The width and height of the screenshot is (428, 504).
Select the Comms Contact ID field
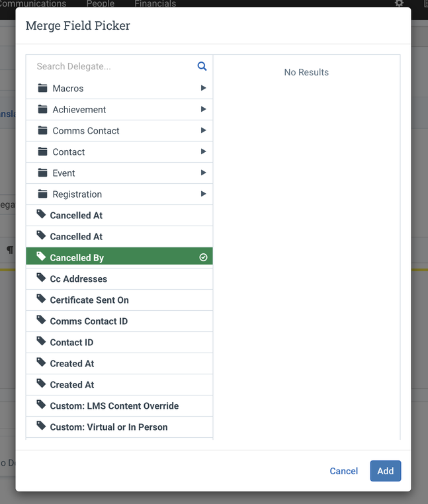(119, 321)
